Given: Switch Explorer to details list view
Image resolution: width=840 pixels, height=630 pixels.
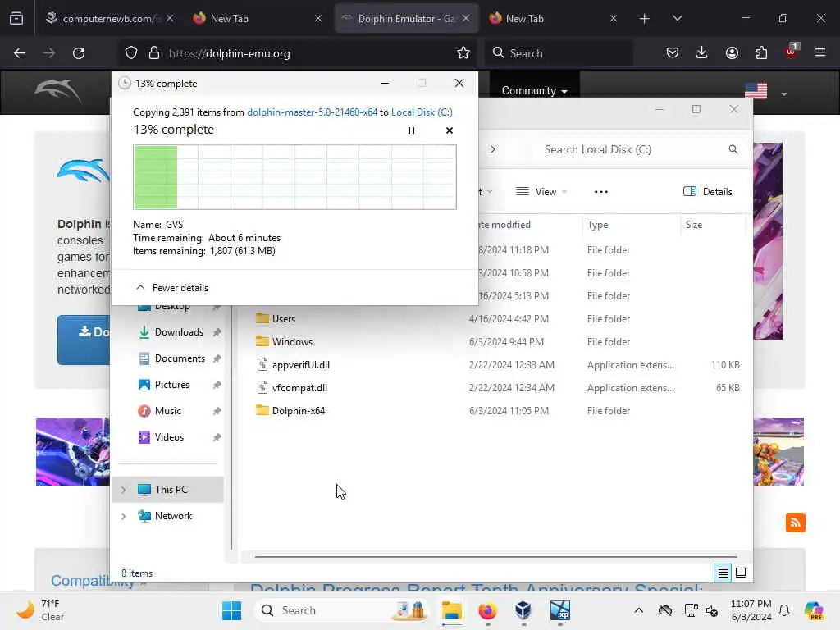Looking at the screenshot, I should [x=723, y=573].
